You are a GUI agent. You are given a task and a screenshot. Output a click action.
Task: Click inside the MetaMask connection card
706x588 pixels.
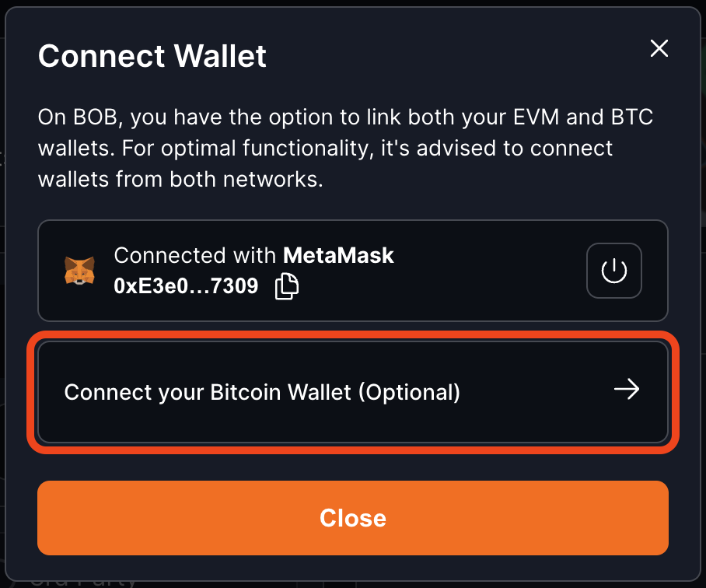pyautogui.click(x=353, y=271)
